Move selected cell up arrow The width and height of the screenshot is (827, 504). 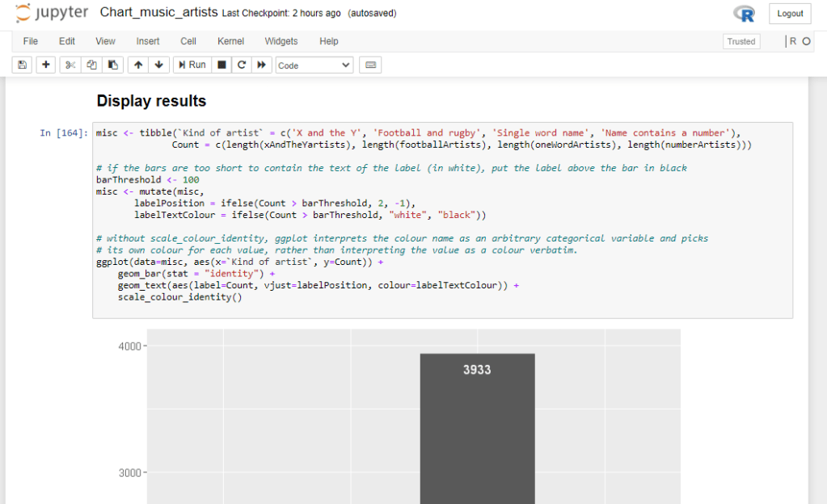(x=138, y=65)
